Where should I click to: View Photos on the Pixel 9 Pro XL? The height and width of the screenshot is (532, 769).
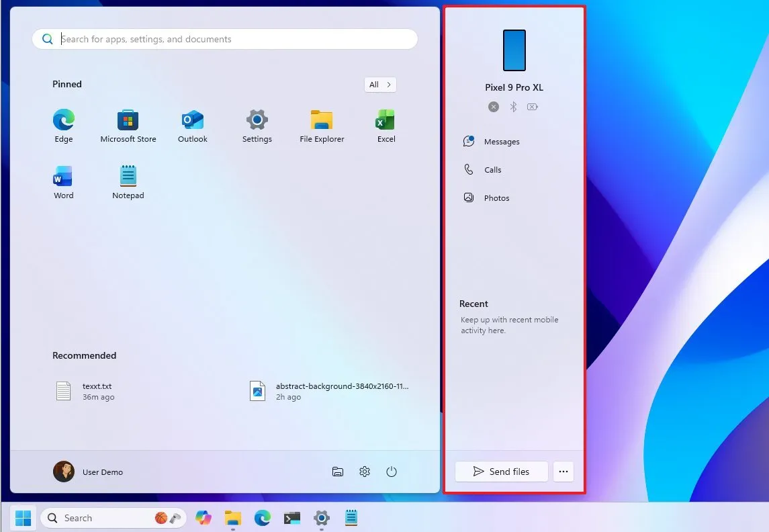point(497,197)
